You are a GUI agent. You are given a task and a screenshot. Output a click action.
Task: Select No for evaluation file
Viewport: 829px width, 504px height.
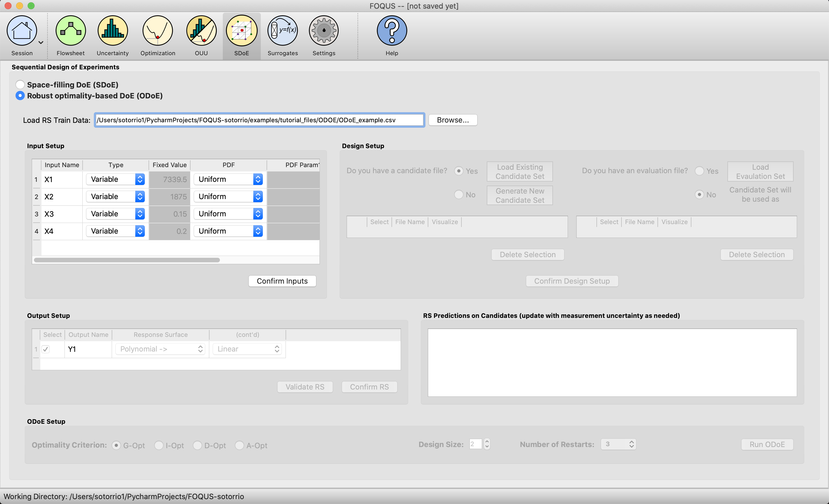tap(699, 194)
